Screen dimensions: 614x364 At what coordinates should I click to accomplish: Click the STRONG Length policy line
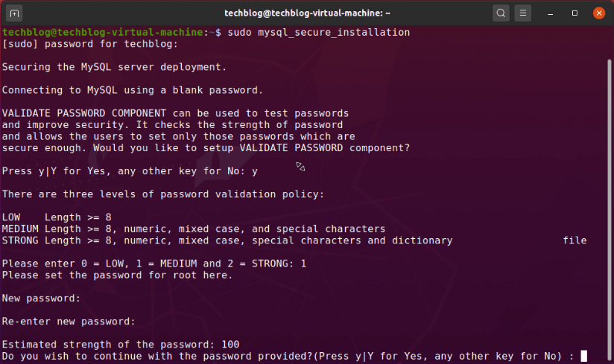point(227,240)
